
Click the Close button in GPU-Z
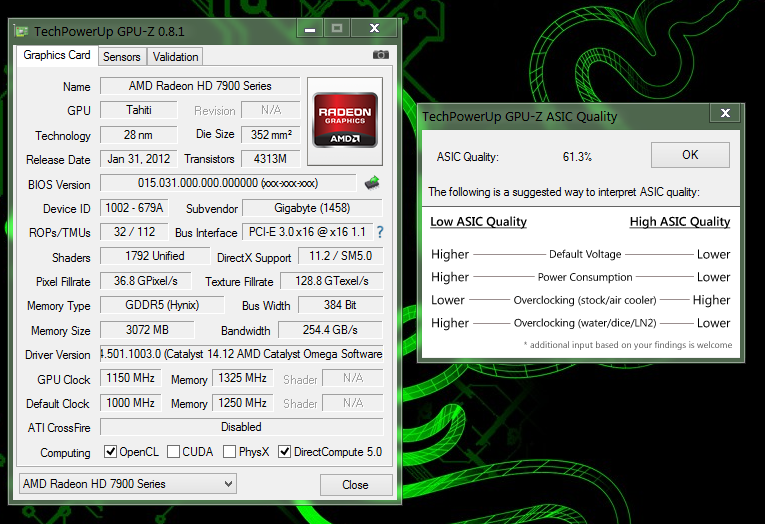pyautogui.click(x=356, y=485)
